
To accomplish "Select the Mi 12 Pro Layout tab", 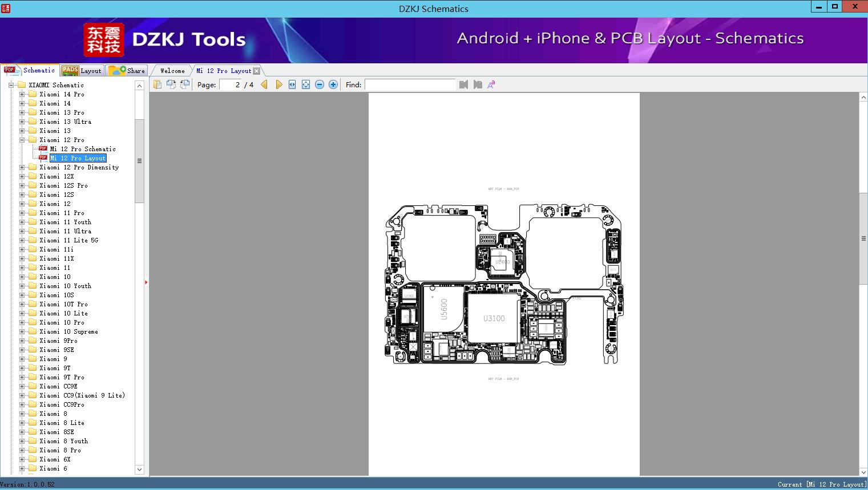I will coord(224,71).
